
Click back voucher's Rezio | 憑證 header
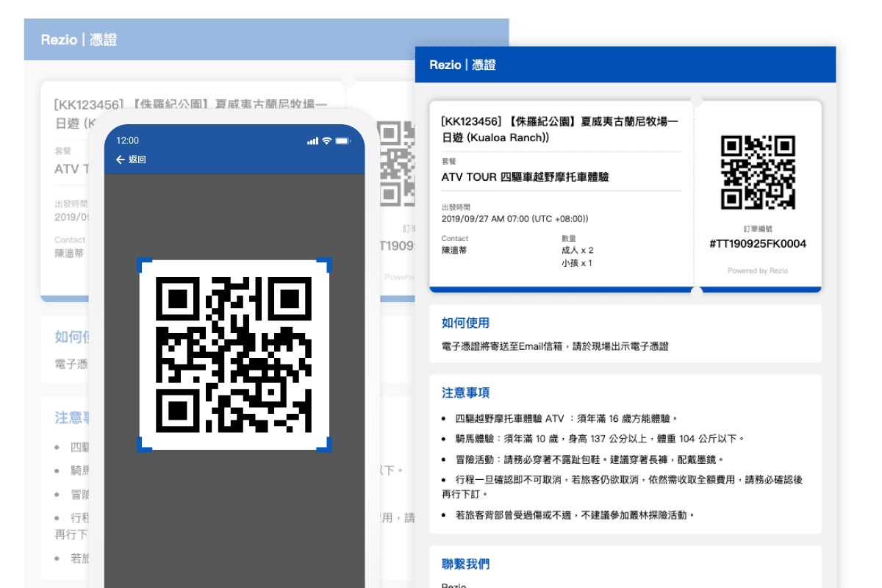click(79, 40)
